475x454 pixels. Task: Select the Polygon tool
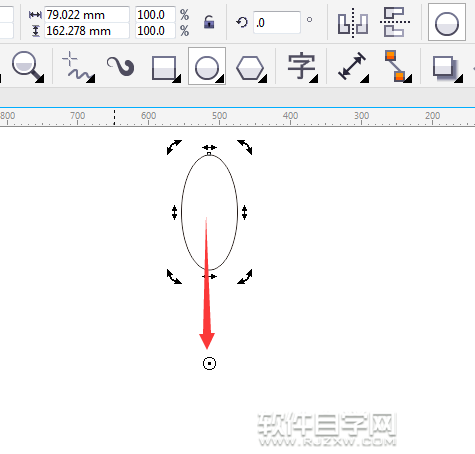(251, 68)
